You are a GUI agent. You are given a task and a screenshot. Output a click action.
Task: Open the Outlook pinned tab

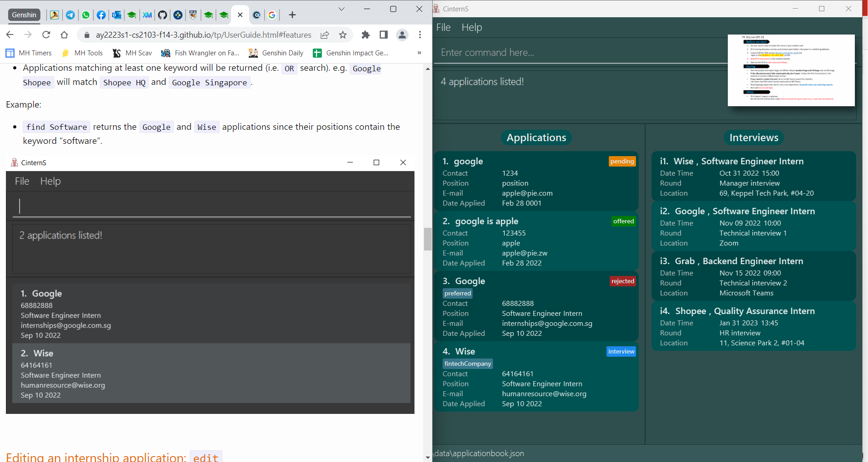(x=117, y=15)
